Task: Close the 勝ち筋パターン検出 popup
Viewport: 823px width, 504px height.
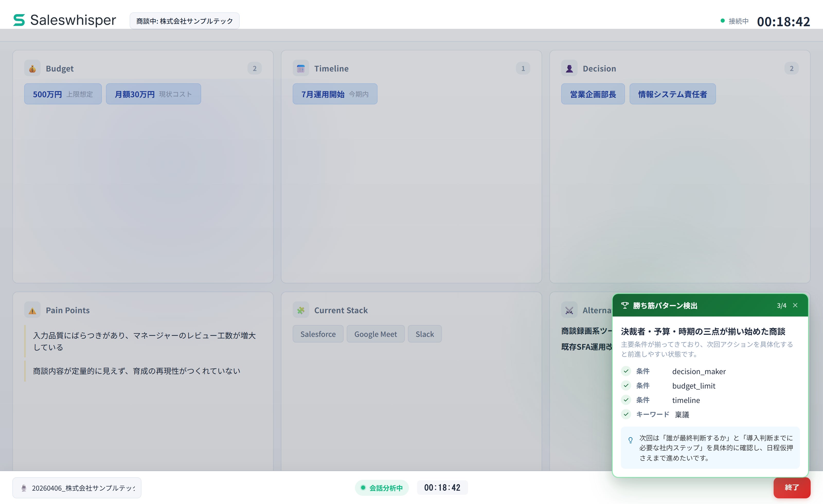Action: [x=795, y=305]
